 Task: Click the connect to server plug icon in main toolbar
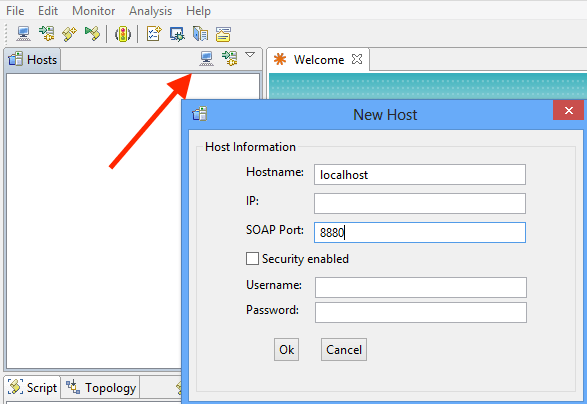pyautogui.click(x=47, y=34)
